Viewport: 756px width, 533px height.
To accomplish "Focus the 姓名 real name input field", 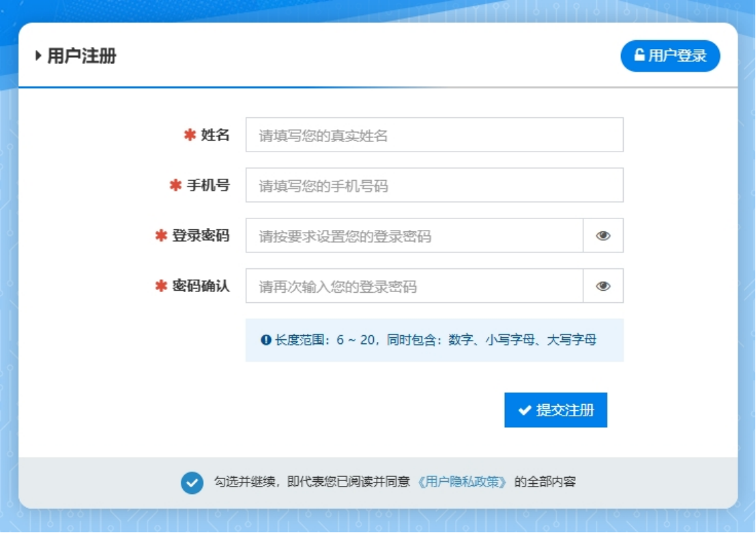I will click(434, 135).
